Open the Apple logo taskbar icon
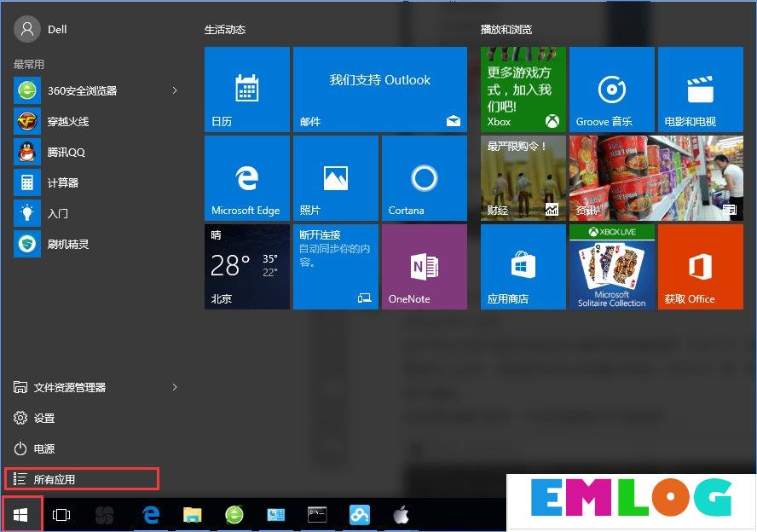Screen dimensions: 757x532 (x=401, y=515)
